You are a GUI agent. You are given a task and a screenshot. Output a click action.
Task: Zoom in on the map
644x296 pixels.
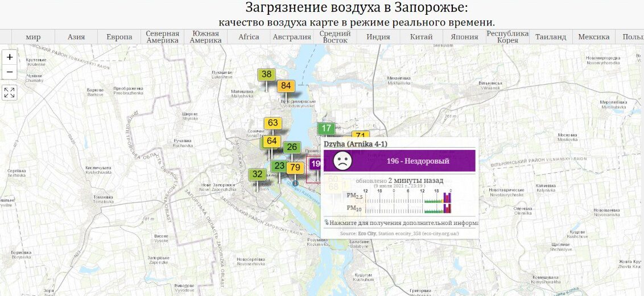[10, 57]
